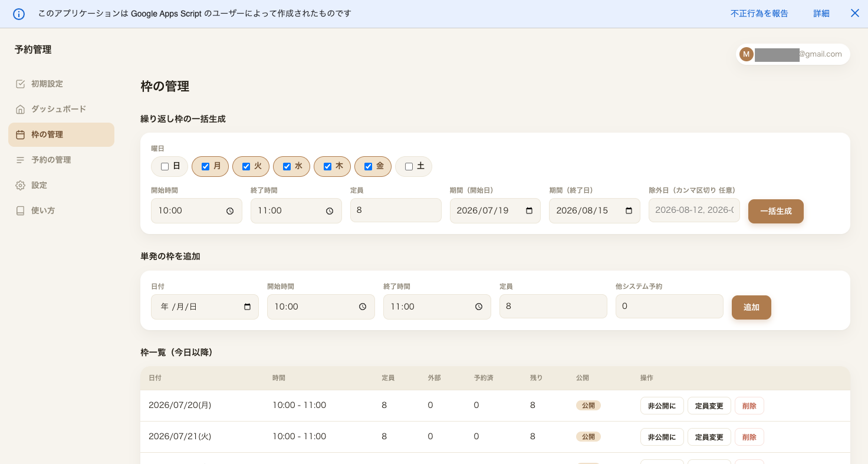
Task: Click the date cell 2026/07/21(火)
Action: pos(180,436)
